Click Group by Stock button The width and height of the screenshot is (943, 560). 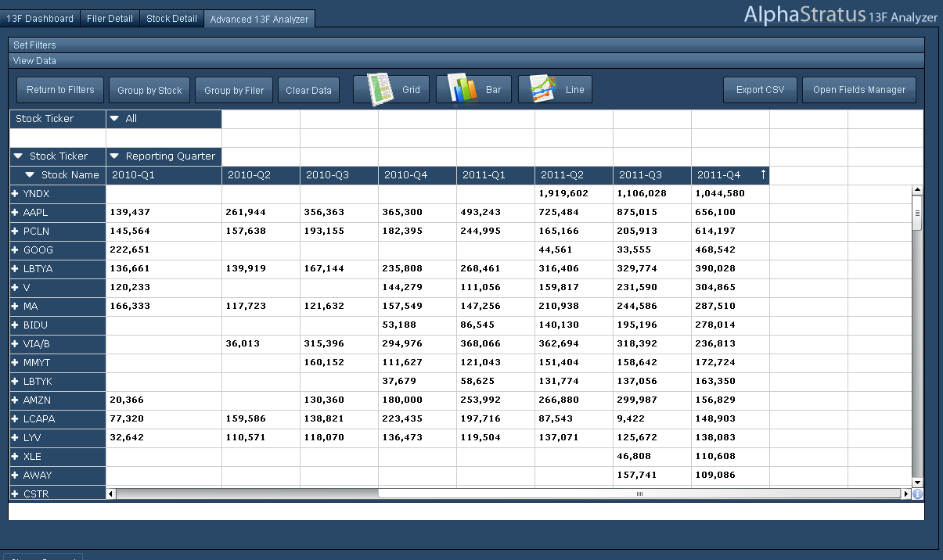pos(149,90)
